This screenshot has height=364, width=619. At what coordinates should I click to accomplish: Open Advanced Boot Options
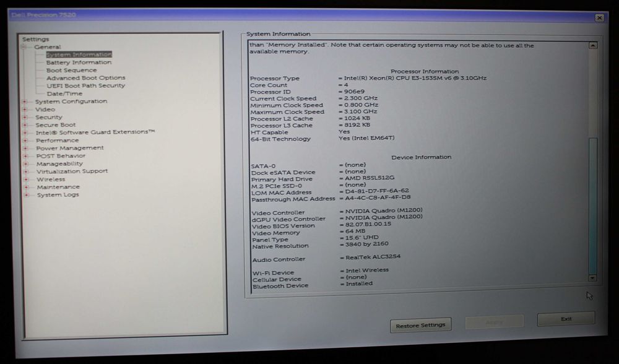point(85,78)
